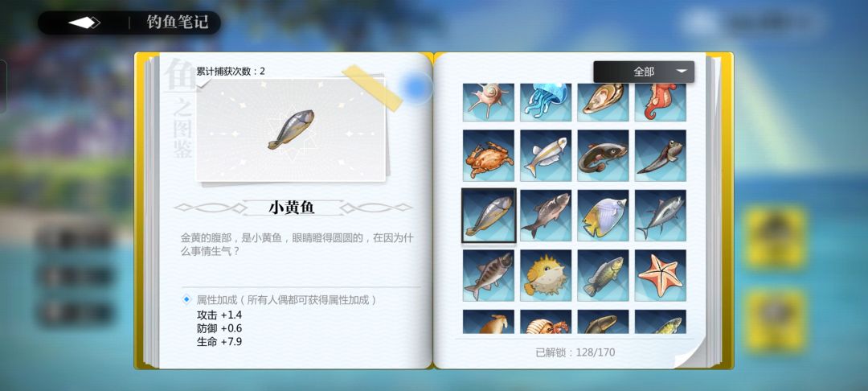Open the 全部 filter dropdown
Screen dimensions: 868x391
[x=643, y=72]
